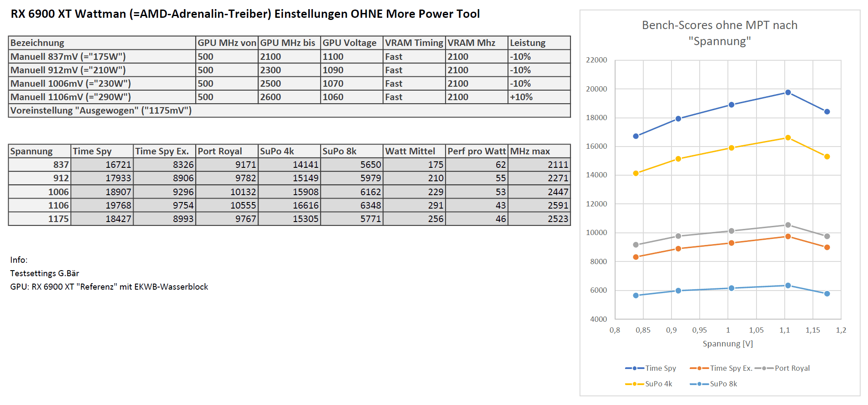Select the 'GPU MHz bis' header cell
This screenshot has height=405, width=868.
pyautogui.click(x=289, y=43)
